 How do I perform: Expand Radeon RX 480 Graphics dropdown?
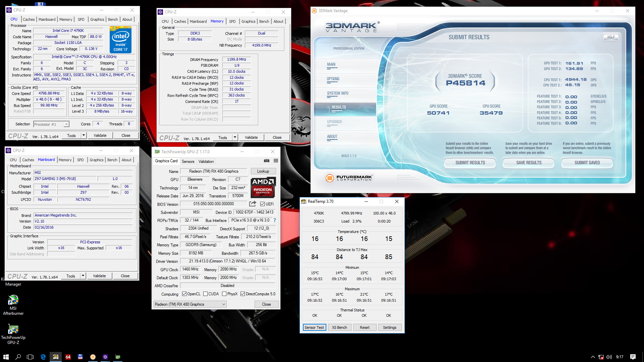[x=223, y=304]
